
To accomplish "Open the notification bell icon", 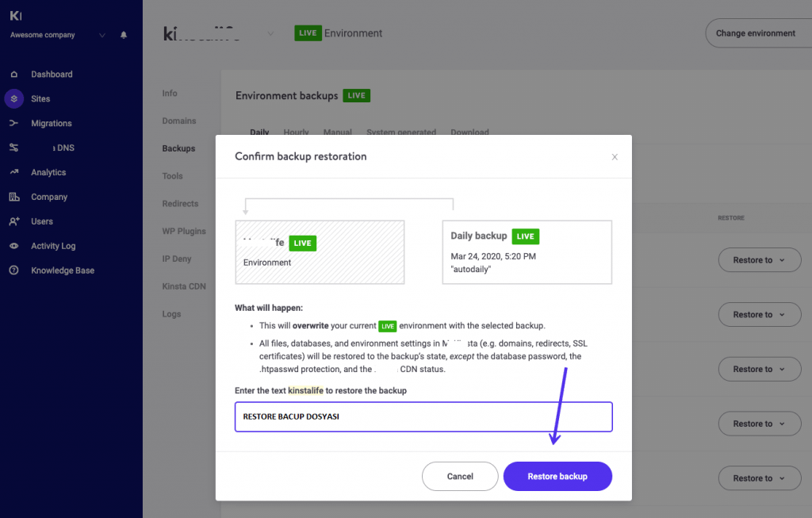I will click(x=123, y=35).
